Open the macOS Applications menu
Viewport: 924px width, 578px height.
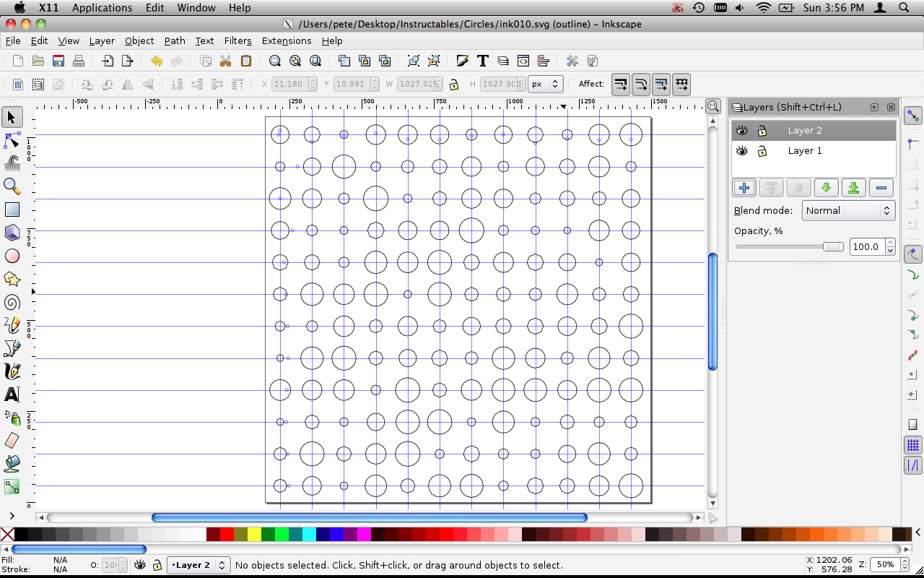click(x=102, y=8)
